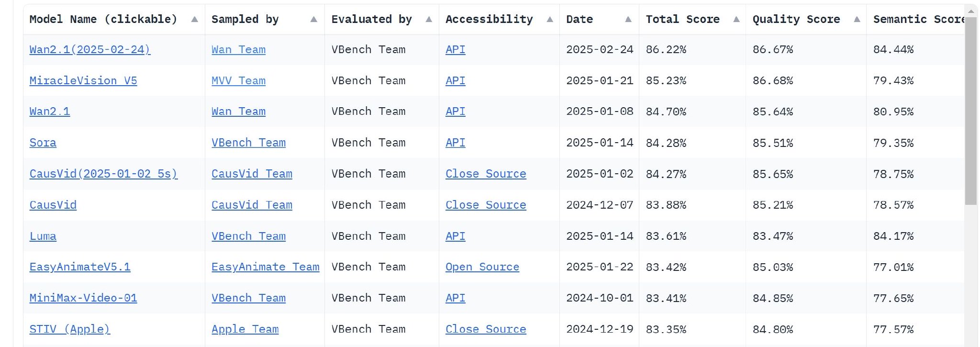Open the Apple Team link
The height and width of the screenshot is (347, 980).
point(245,329)
